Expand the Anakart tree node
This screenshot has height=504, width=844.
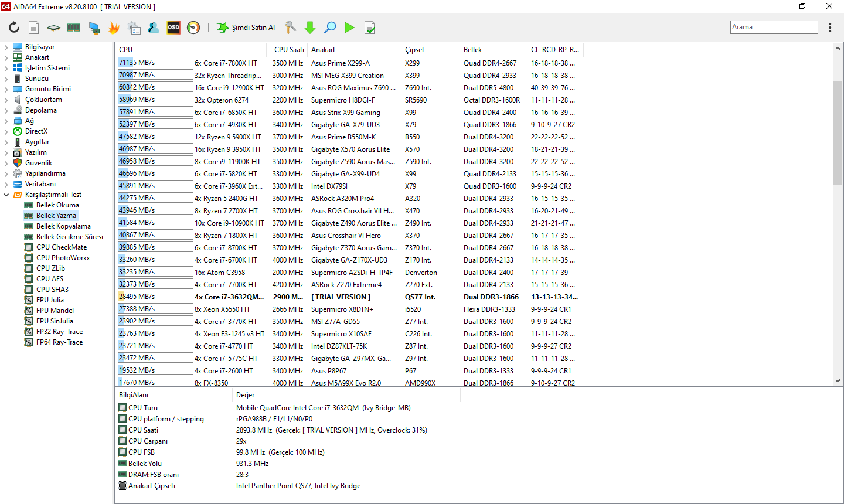tap(6, 57)
